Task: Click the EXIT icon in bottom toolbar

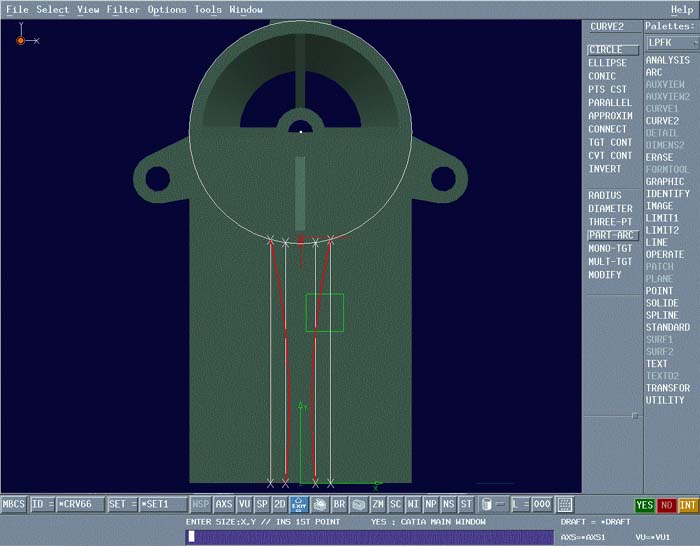Action: pos(298,505)
